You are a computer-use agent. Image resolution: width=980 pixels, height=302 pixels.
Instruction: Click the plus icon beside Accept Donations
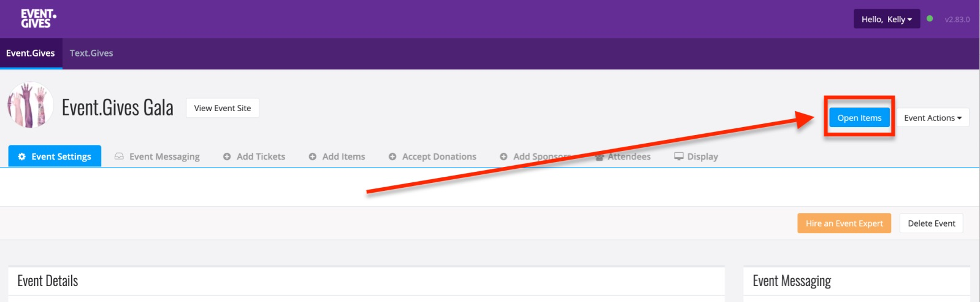point(392,157)
